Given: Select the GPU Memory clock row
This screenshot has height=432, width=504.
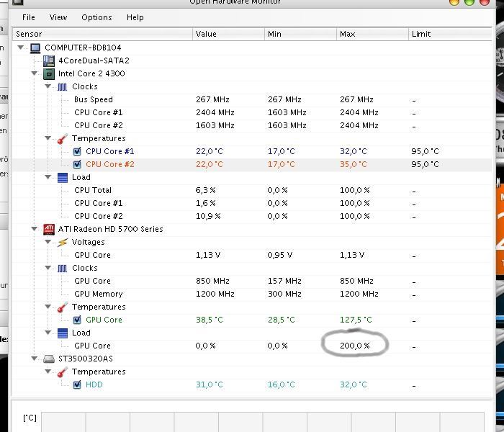Looking at the screenshot, I should coord(252,294).
